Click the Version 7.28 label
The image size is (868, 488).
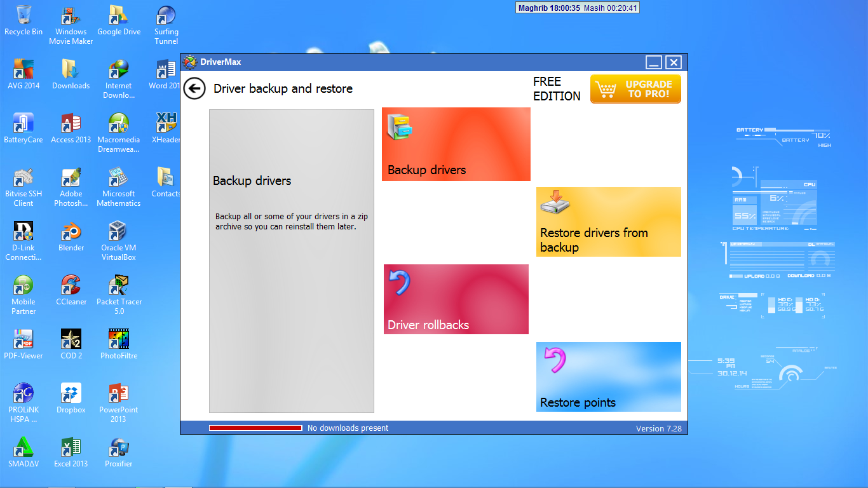[658, 428]
